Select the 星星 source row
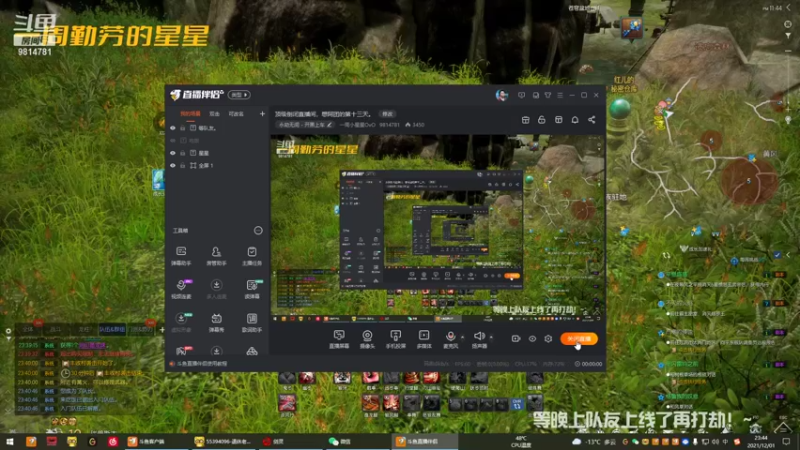Viewport: 800px width, 450px height. (x=218, y=153)
